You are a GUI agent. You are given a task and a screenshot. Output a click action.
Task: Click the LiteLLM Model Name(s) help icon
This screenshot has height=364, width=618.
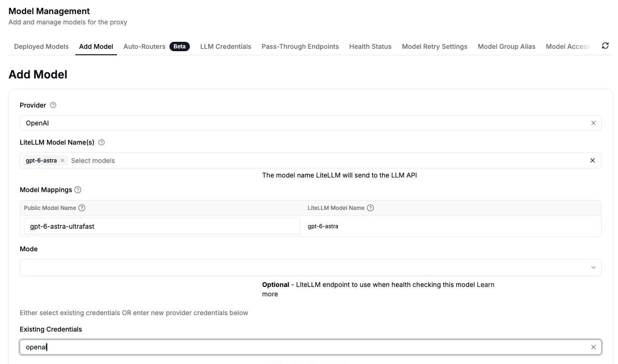point(102,142)
